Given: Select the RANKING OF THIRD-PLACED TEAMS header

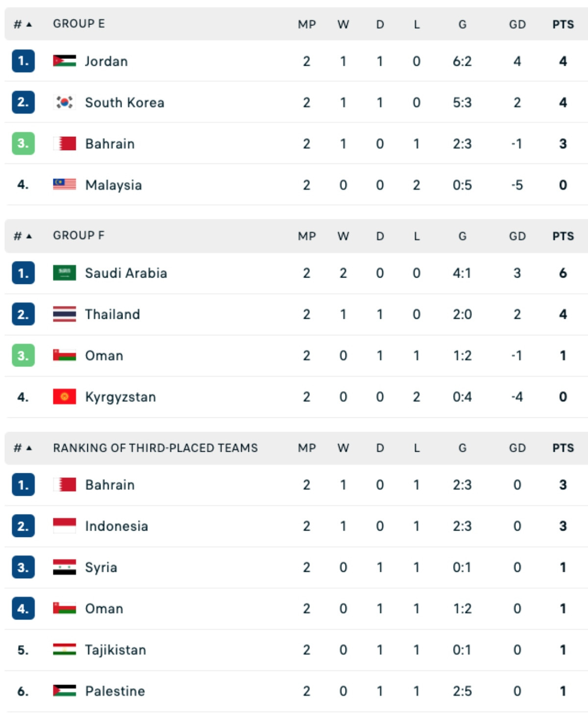Looking at the screenshot, I should (x=156, y=448).
